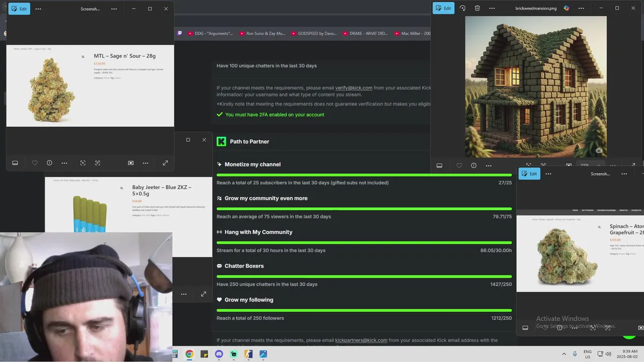The height and width of the screenshot is (362, 644).
Task: Click the scan text icon in the top-left Photos window
Action: click(x=98, y=163)
